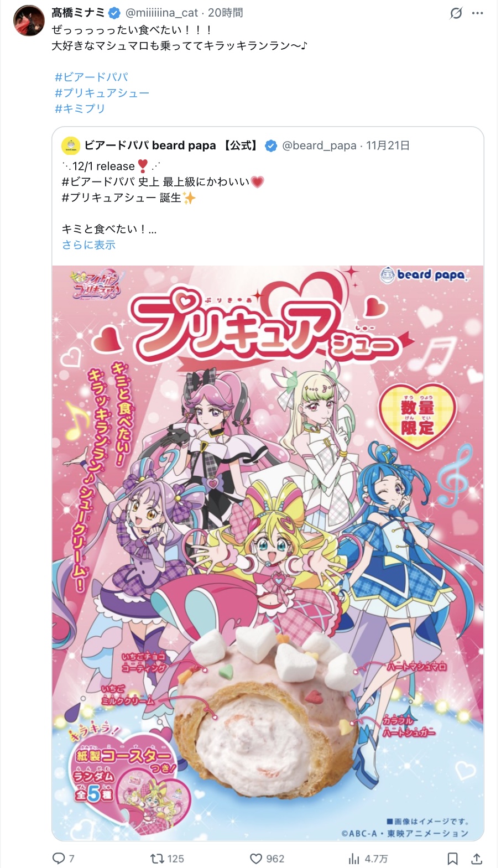Share tweet via upload arrow icon
This screenshot has width=501, height=868.
(x=477, y=858)
